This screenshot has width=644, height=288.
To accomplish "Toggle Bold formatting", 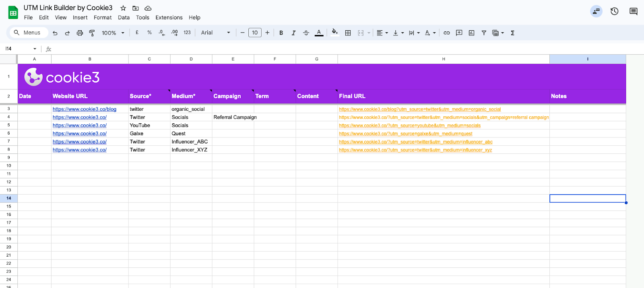I will [281, 33].
